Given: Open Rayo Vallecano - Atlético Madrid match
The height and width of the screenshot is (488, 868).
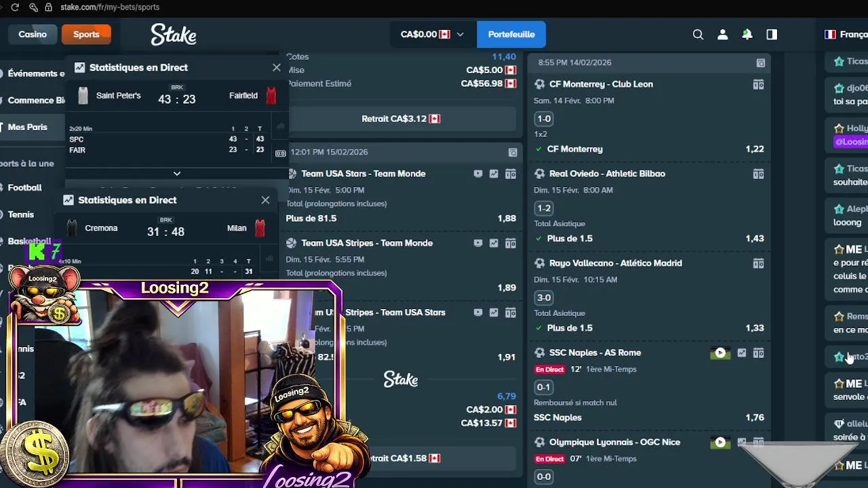Looking at the screenshot, I should click(616, 263).
